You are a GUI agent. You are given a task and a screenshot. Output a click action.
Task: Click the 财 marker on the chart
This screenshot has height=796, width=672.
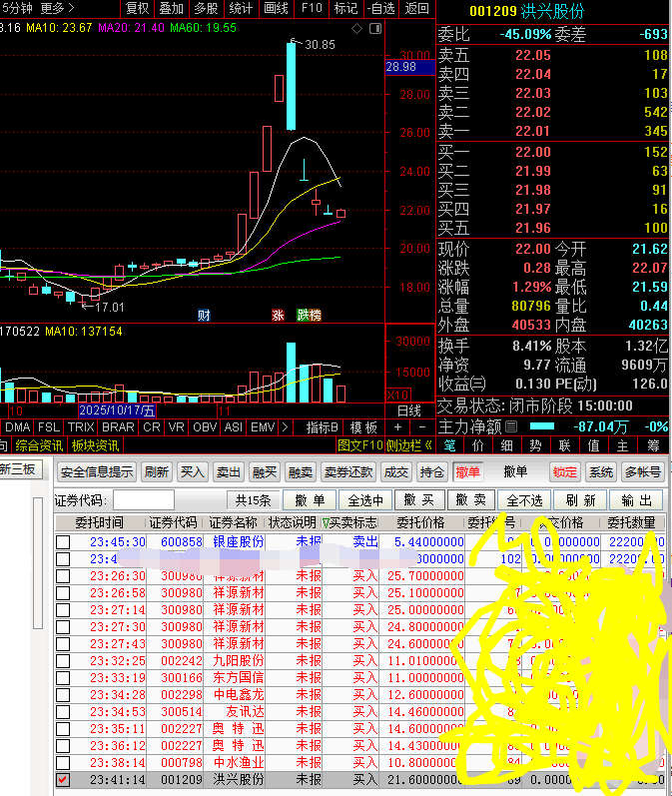(x=204, y=316)
